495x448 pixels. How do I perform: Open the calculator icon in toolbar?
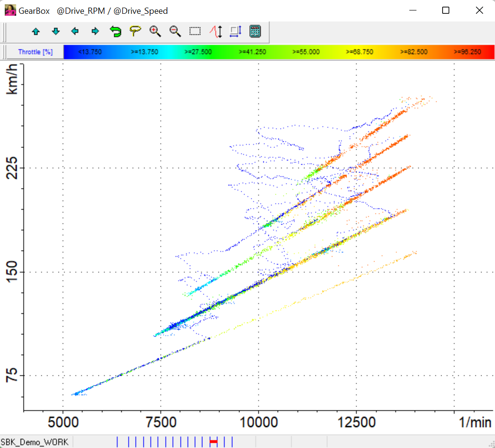255,32
